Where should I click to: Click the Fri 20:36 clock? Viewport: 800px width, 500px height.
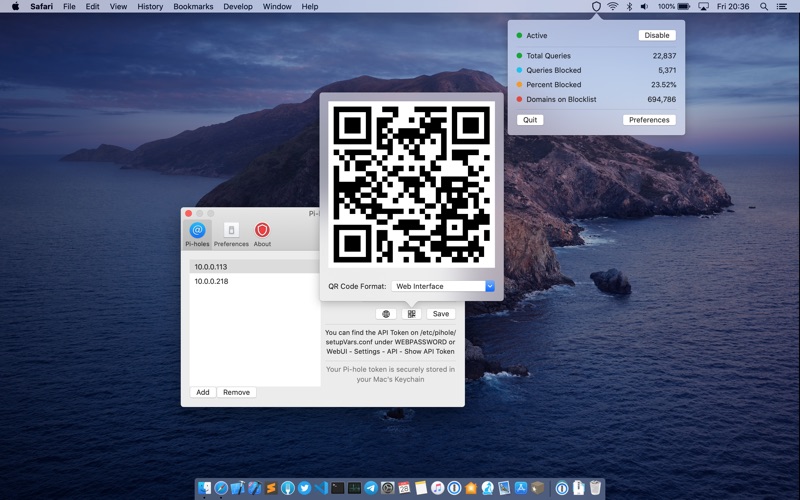[733, 7]
